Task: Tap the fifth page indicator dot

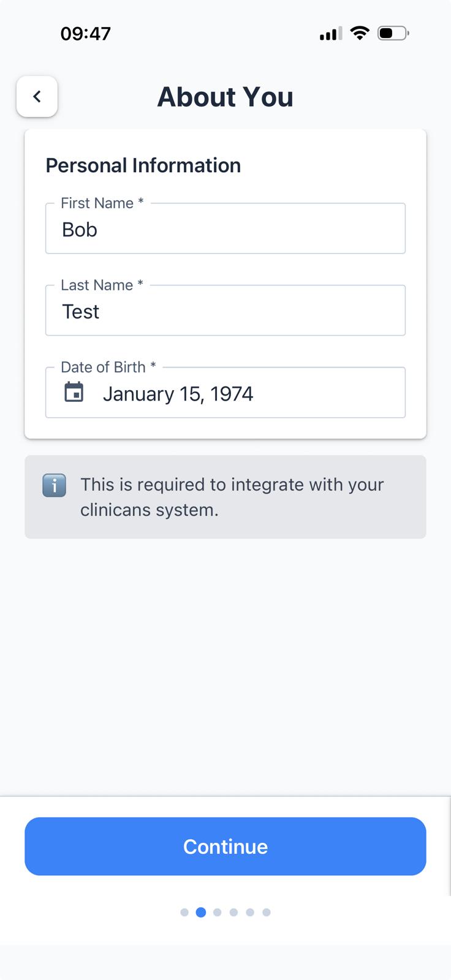Action: [x=250, y=913]
